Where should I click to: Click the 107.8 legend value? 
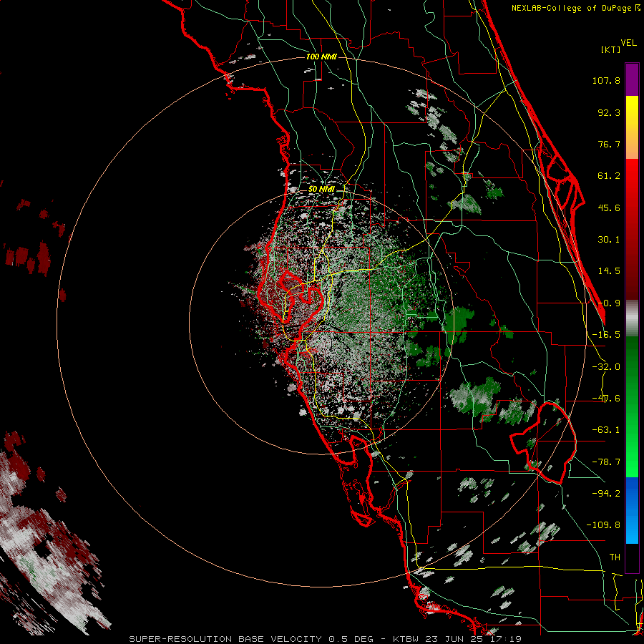click(606, 81)
